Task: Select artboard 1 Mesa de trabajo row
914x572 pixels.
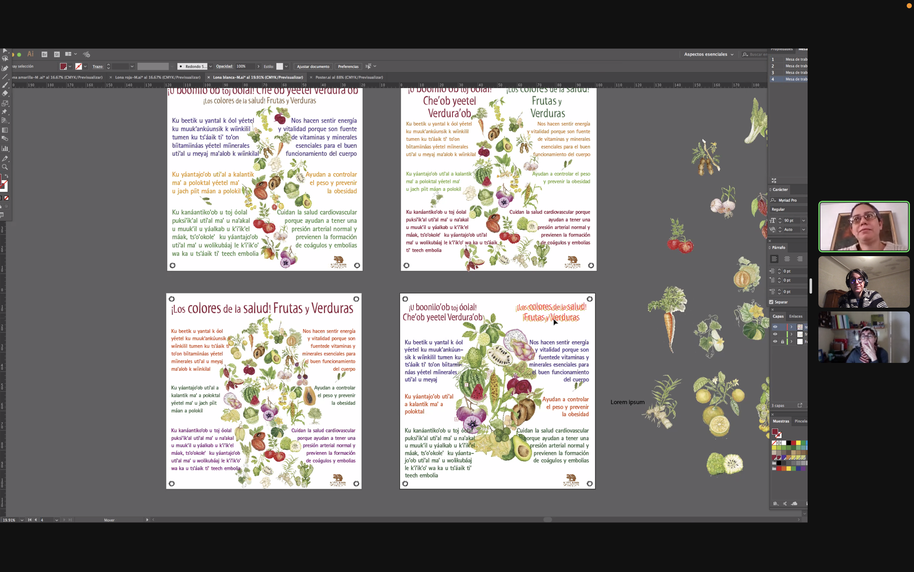Action: pyautogui.click(x=789, y=59)
